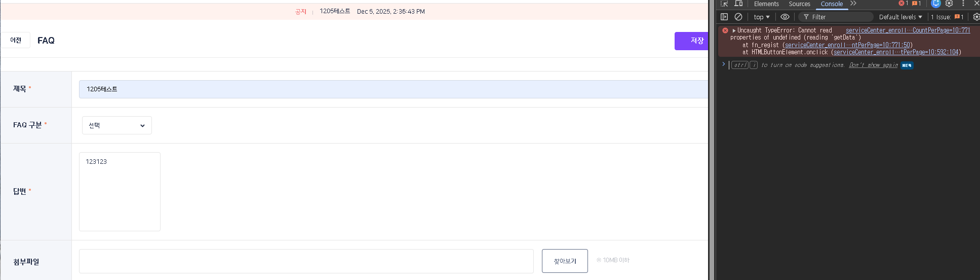Viewport: 980px width, 280px height.
Task: Expand the Default levels dropdown
Action: pos(900,17)
